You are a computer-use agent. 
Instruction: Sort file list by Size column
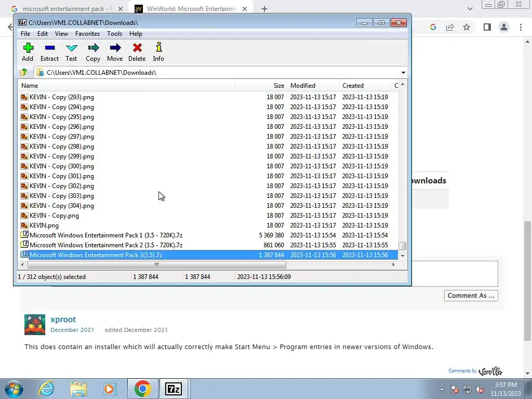click(261, 86)
